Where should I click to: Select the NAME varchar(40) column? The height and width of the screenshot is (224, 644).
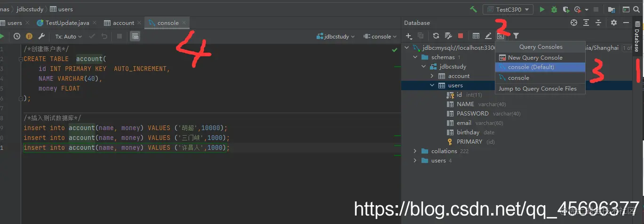coord(476,104)
